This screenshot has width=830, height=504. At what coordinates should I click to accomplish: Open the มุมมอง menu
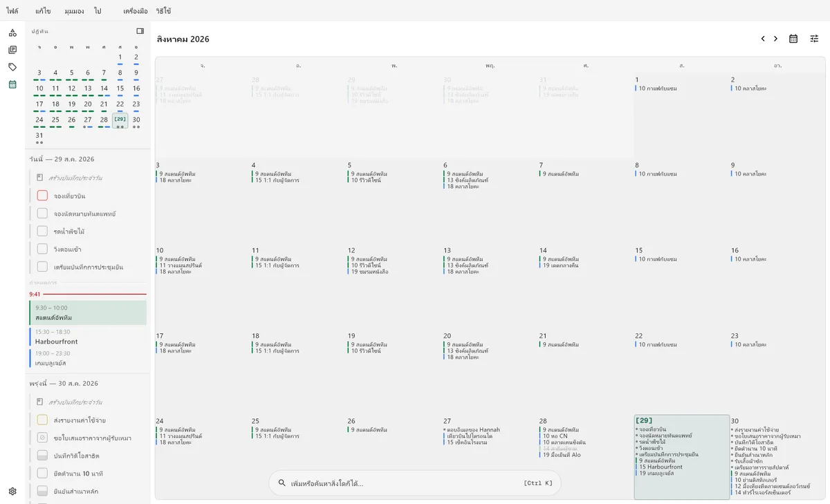(x=74, y=11)
